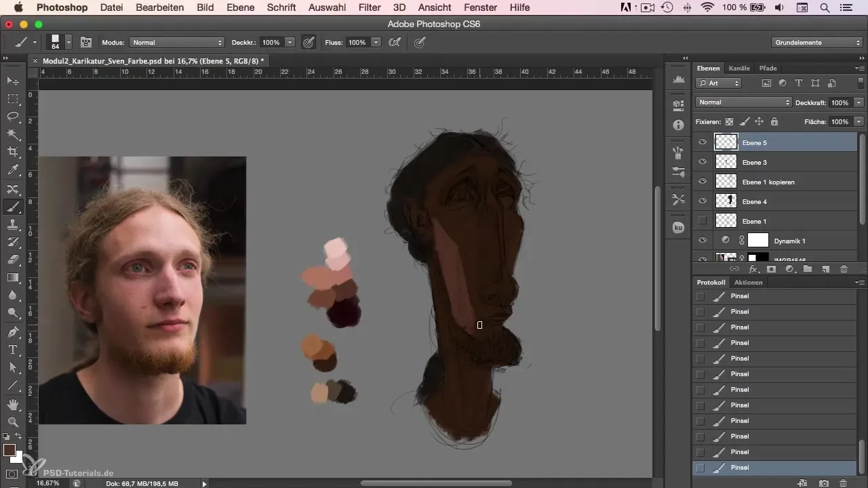The image size is (868, 488).
Task: Select the Line shape tool
Action: tap(12, 385)
